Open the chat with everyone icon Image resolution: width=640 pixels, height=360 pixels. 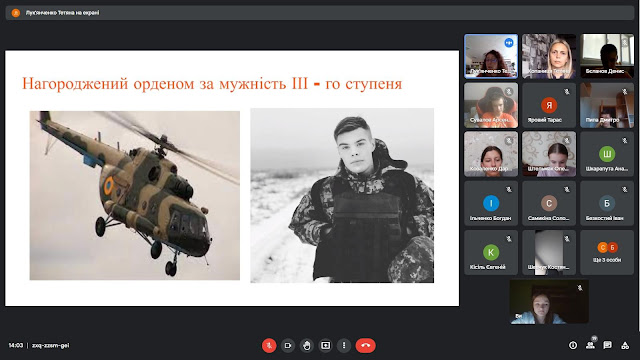tap(607, 345)
